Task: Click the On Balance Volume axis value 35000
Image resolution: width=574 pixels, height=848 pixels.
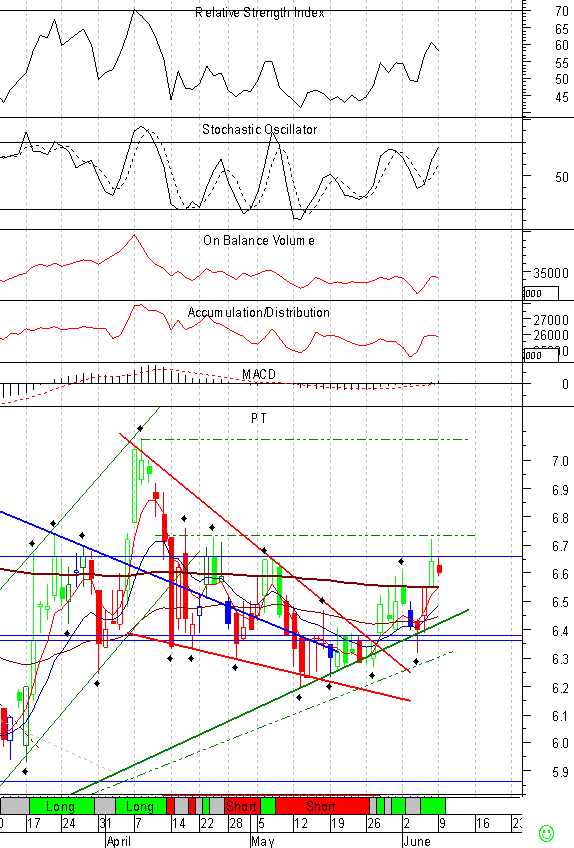Action: (x=551, y=273)
